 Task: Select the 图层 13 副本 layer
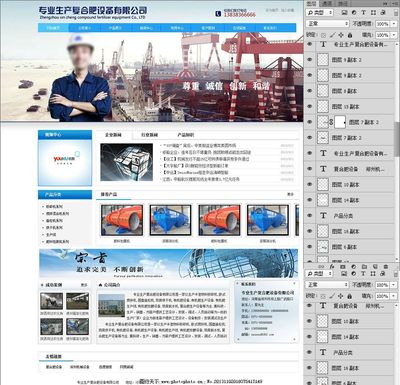(x=355, y=107)
